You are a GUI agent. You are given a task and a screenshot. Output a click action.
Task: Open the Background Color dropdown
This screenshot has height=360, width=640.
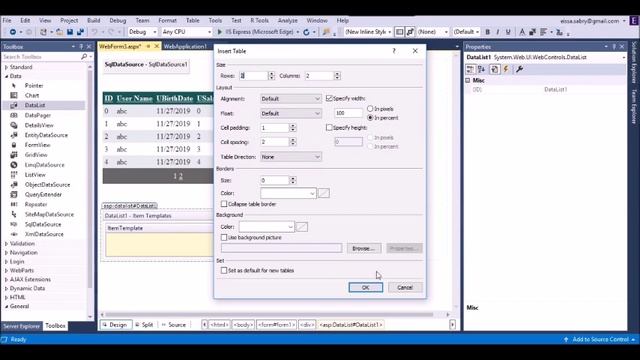point(266,227)
